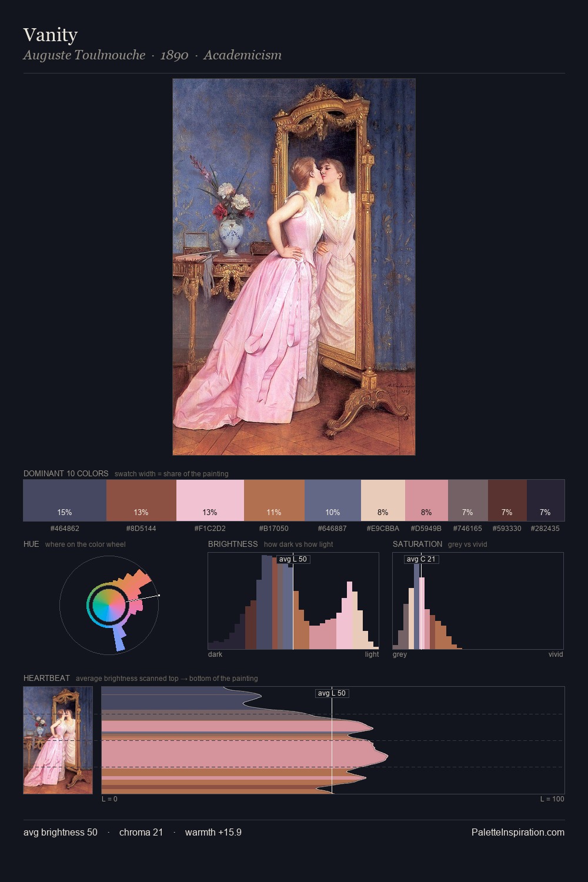Image resolution: width=588 pixels, height=882 pixels.
Task: Click the Academicism style label
Action: 242,55
